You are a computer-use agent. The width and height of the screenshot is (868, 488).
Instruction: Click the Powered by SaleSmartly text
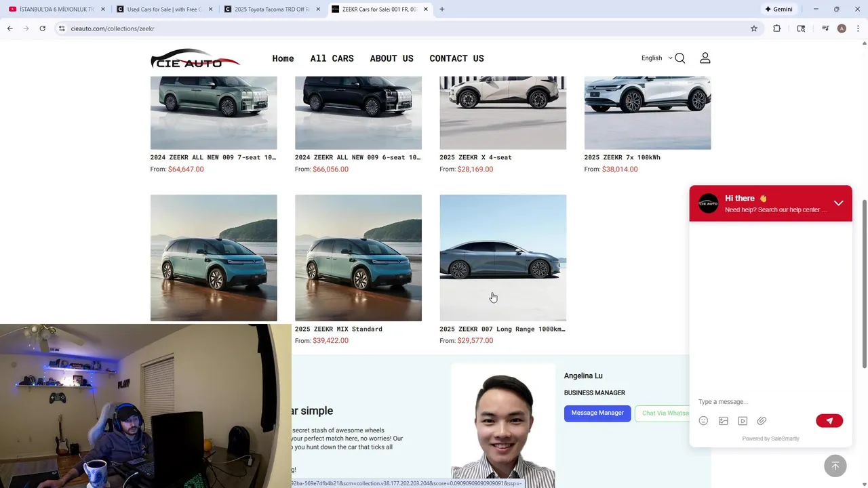pyautogui.click(x=770, y=439)
